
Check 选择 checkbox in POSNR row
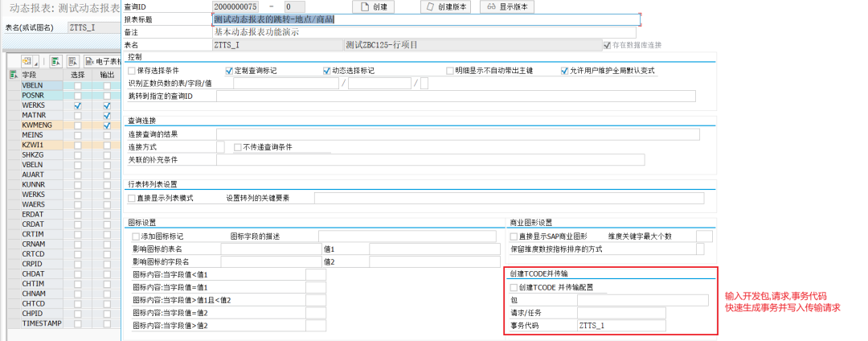[x=78, y=96]
